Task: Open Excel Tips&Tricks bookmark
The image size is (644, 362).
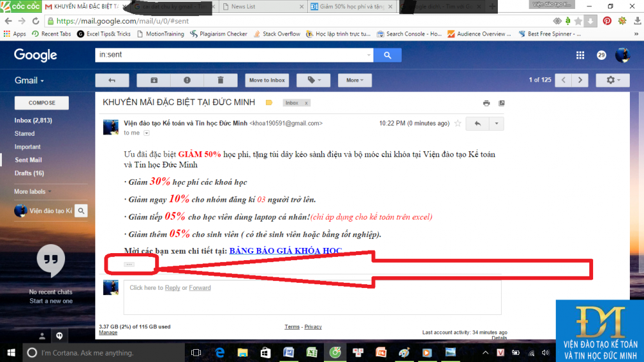Action: [104, 34]
